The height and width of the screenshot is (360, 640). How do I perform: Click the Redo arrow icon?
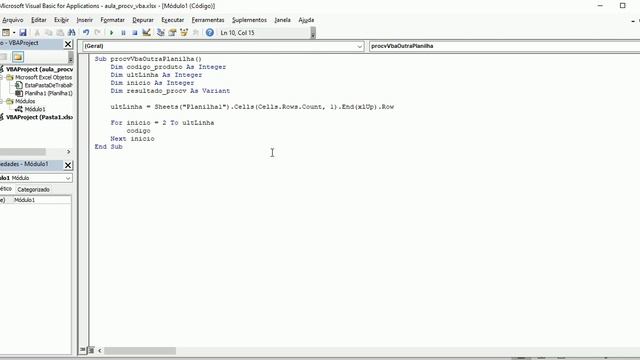point(98,33)
